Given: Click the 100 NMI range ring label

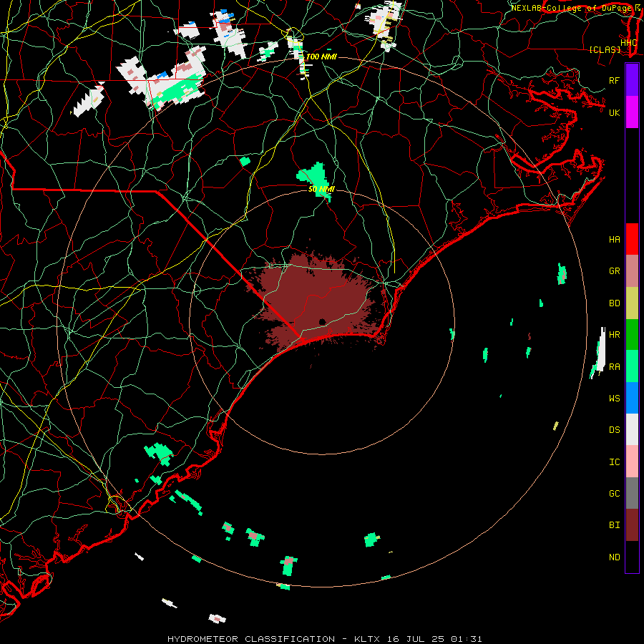Looking at the screenshot, I should click(321, 57).
